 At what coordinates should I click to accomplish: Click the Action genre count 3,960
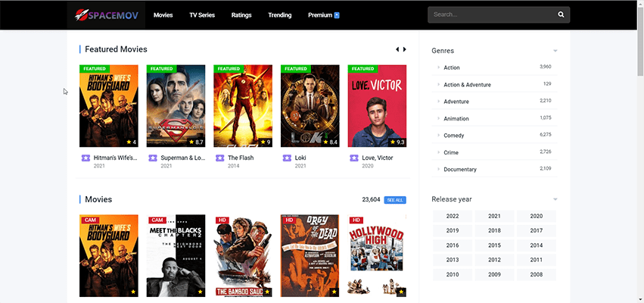pyautogui.click(x=545, y=67)
